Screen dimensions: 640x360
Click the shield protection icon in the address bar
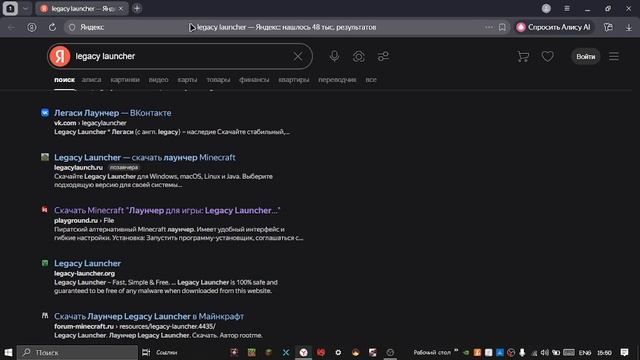[x=72, y=27]
